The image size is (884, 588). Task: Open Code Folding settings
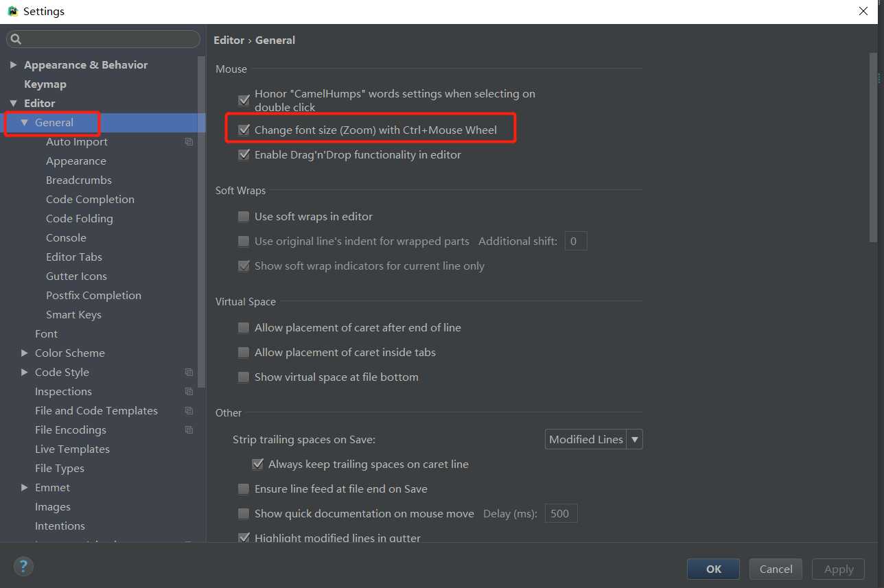[80, 219]
